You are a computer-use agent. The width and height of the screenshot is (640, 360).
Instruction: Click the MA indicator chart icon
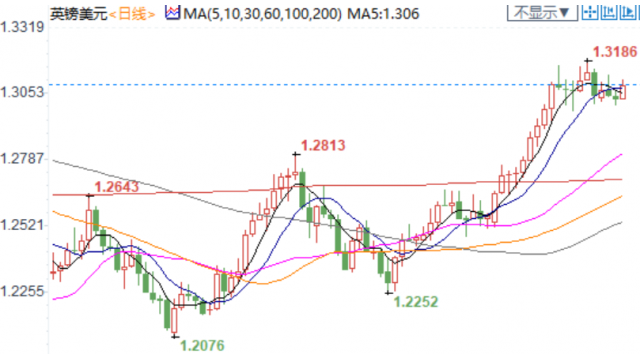pyautogui.click(x=172, y=13)
